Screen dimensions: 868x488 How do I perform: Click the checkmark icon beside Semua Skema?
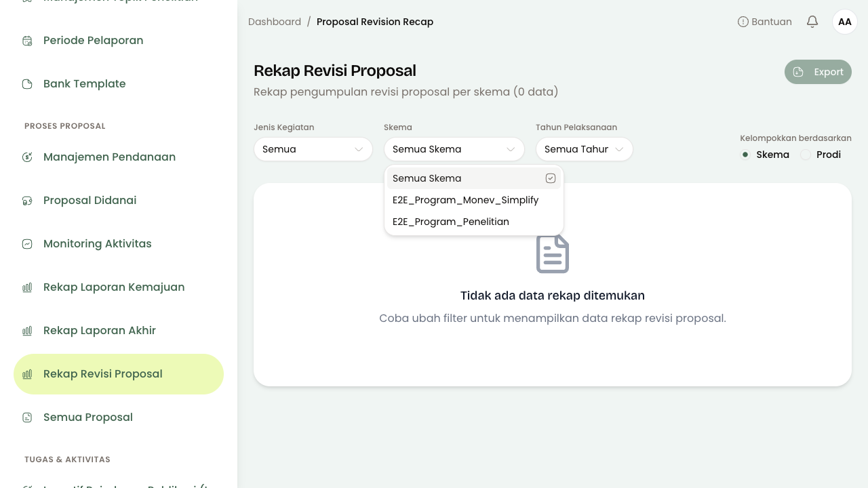(551, 178)
